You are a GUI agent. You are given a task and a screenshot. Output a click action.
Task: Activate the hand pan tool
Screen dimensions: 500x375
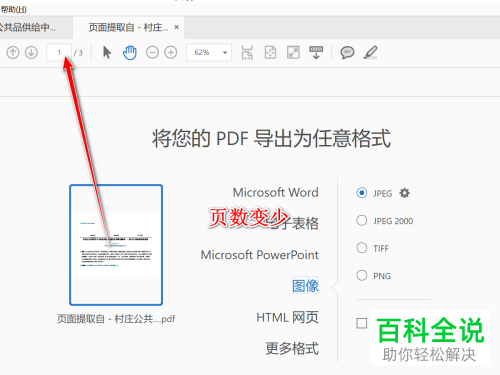pos(130,52)
